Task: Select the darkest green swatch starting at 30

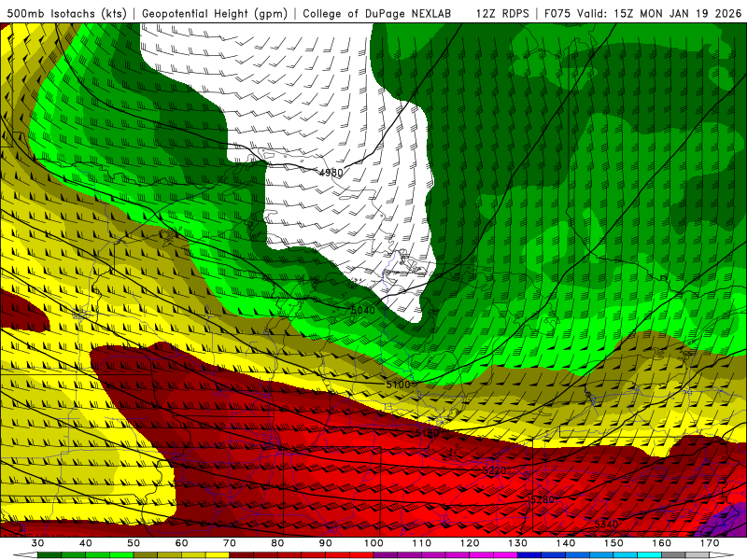Action: (49, 554)
